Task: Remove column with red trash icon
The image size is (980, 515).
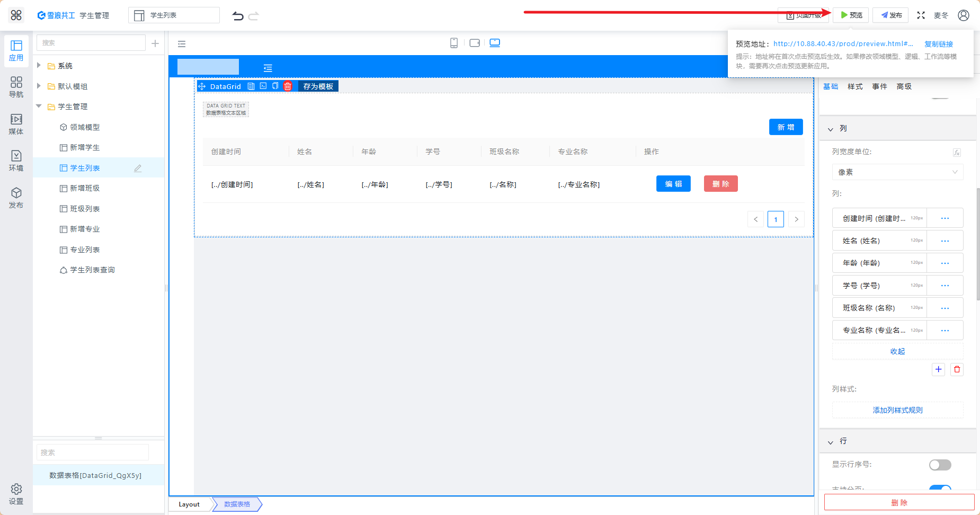Action: (x=957, y=369)
